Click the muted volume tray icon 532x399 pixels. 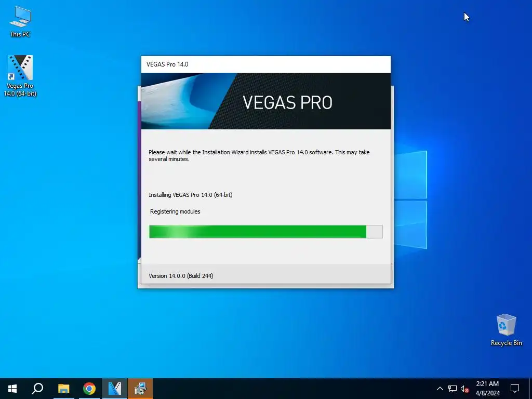(465, 389)
